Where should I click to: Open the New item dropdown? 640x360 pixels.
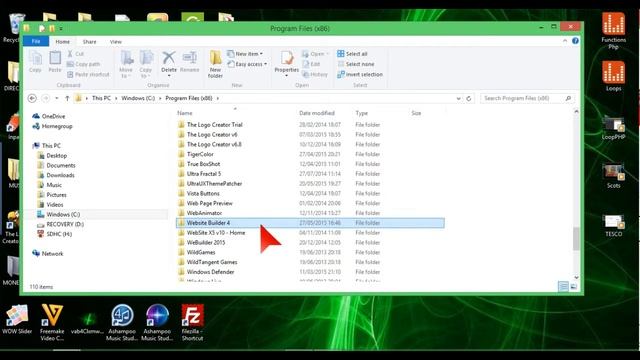[245, 54]
